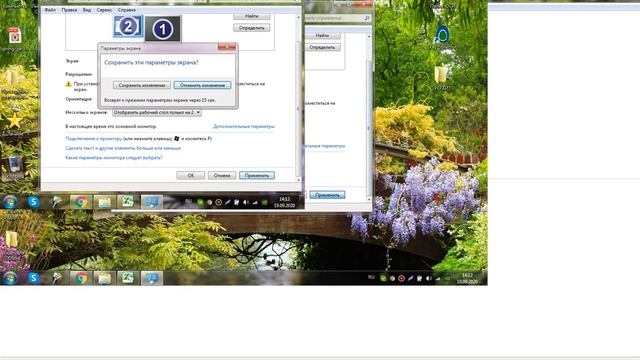Click volume speaker icon in upper taskbar tray
The width and height of the screenshot is (640, 360).
pyautogui.click(x=246, y=202)
